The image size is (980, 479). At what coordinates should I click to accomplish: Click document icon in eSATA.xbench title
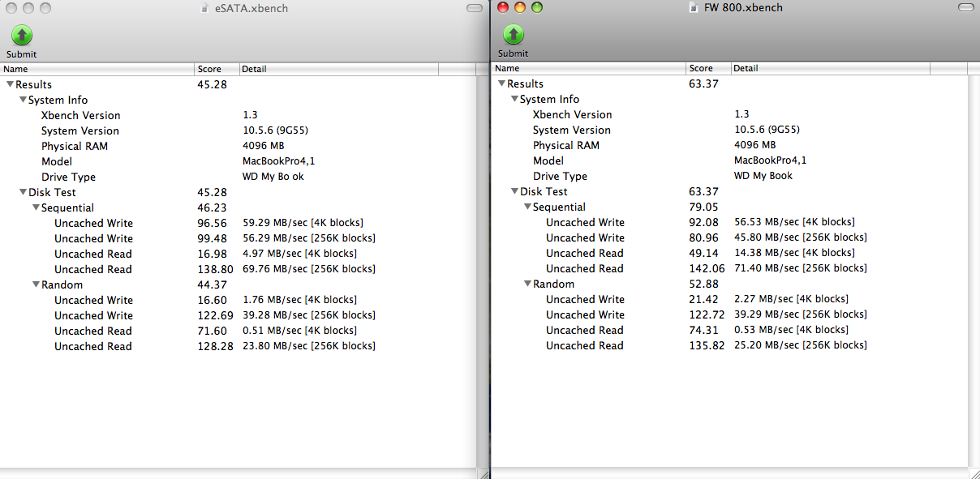[203, 8]
